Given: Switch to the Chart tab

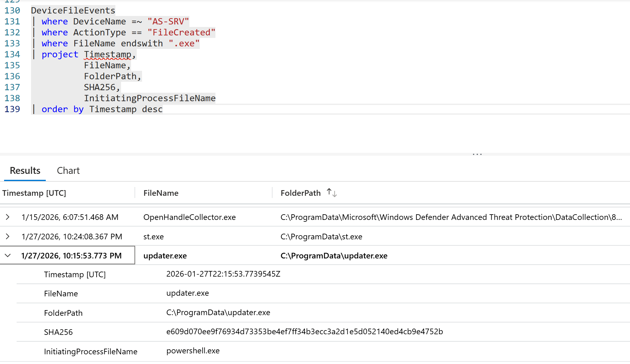Looking at the screenshot, I should [x=68, y=171].
